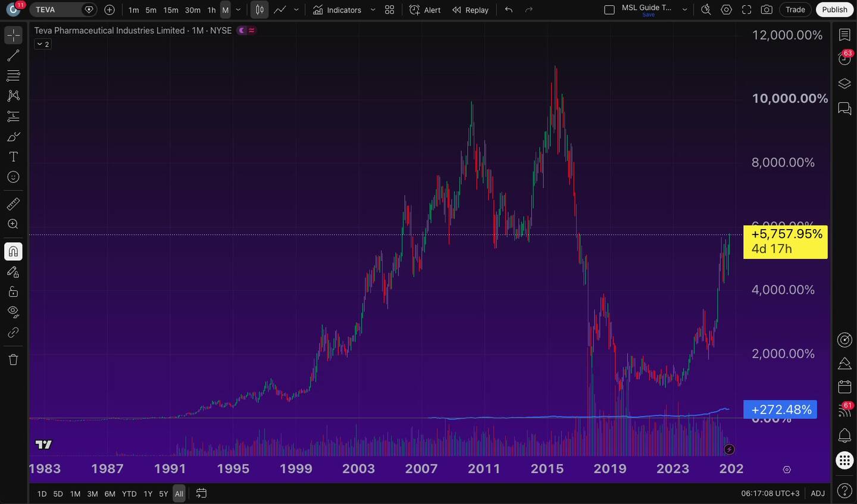857x504 pixels.
Task: Set date range to 5Y
Action: [164, 494]
